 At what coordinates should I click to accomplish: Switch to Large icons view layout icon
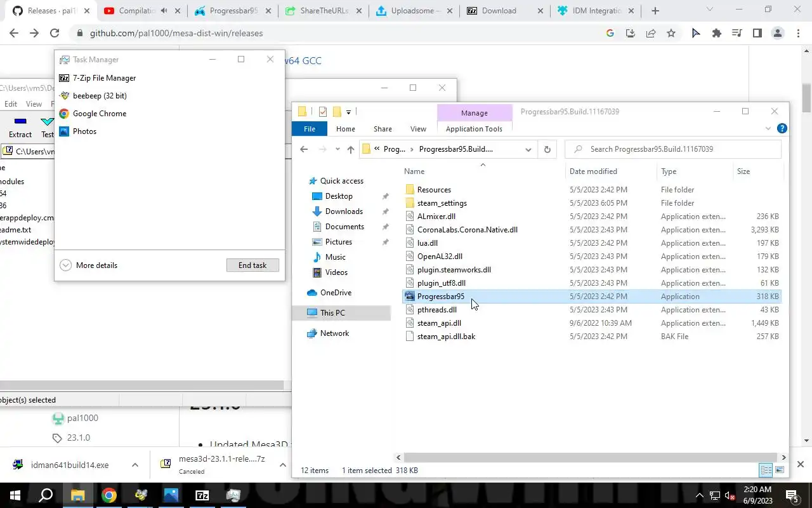click(x=780, y=471)
